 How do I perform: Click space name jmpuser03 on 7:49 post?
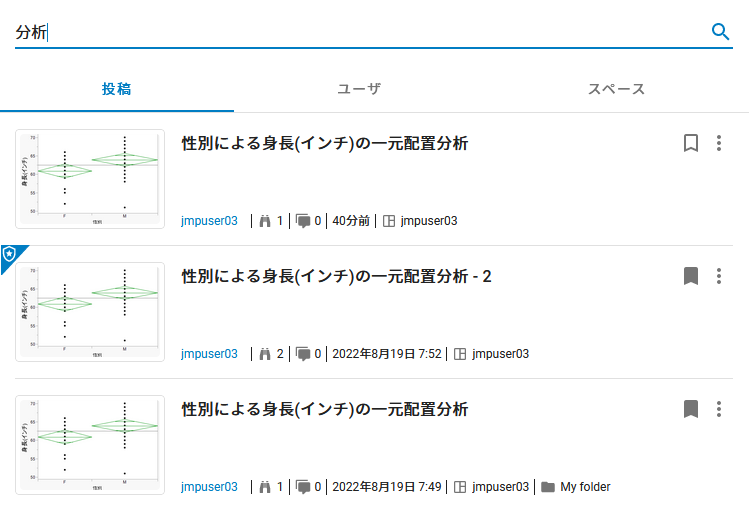click(501, 487)
